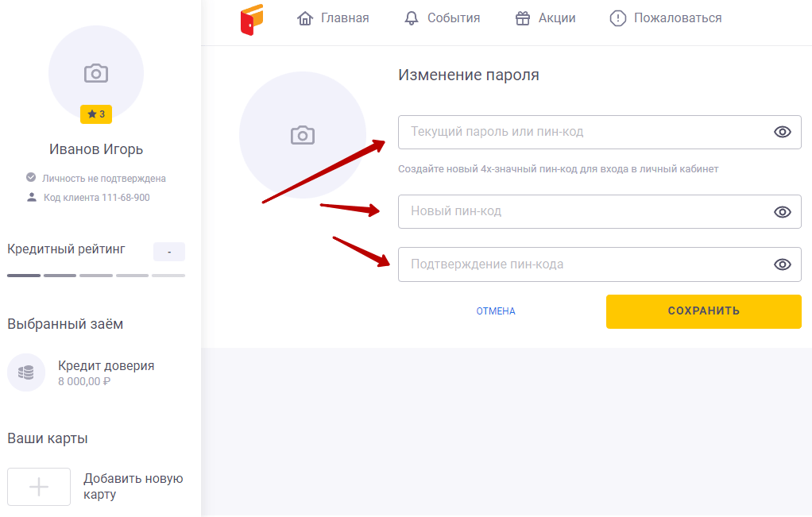Open the События notifications tab
The height and width of the screenshot is (517, 812).
coord(442,18)
